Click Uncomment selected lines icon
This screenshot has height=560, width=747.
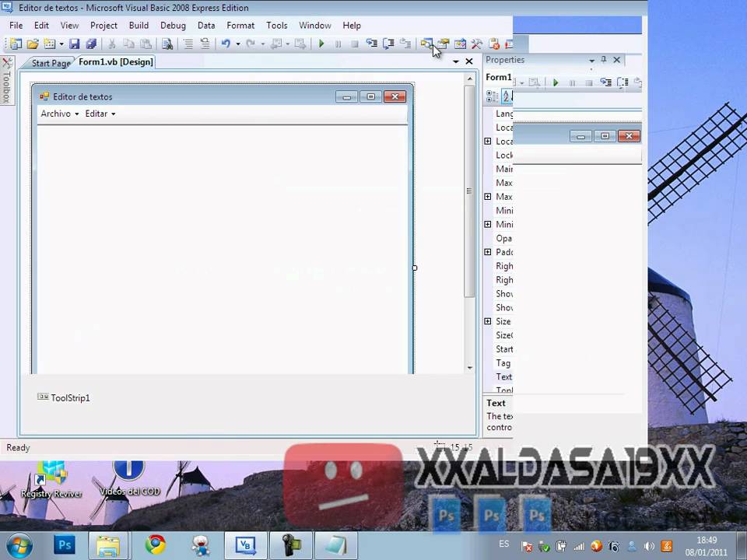(x=205, y=44)
